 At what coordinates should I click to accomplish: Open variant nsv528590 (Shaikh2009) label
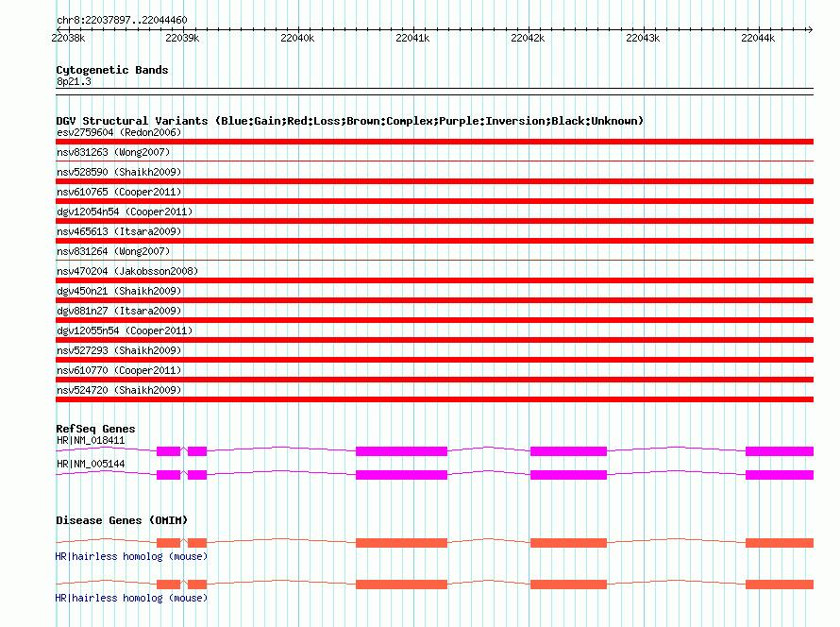tap(119, 172)
